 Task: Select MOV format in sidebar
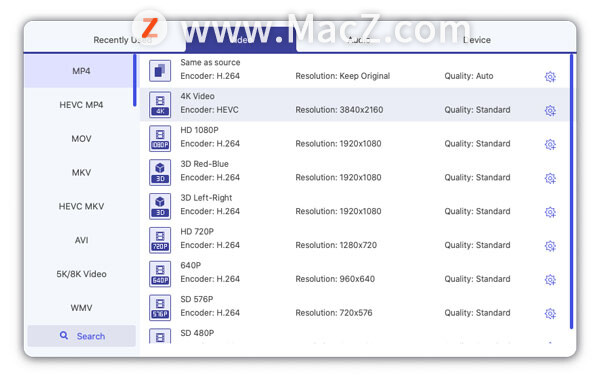[x=81, y=139]
